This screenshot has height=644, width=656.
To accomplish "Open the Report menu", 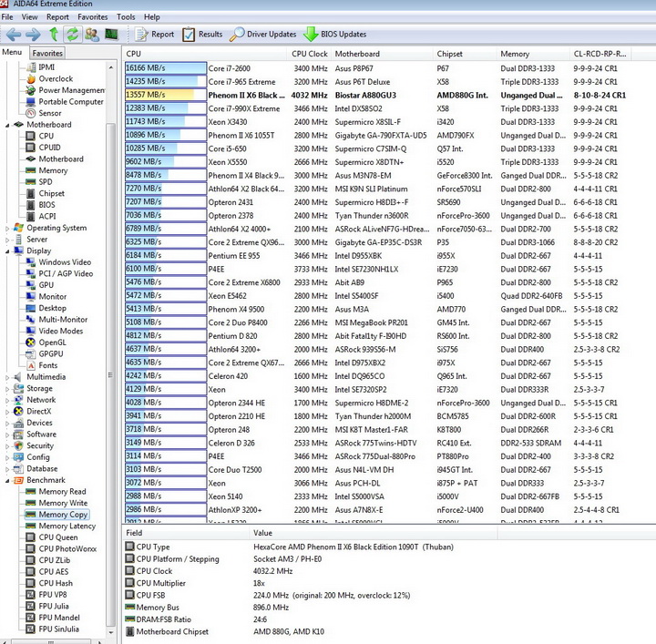I will (57, 17).
